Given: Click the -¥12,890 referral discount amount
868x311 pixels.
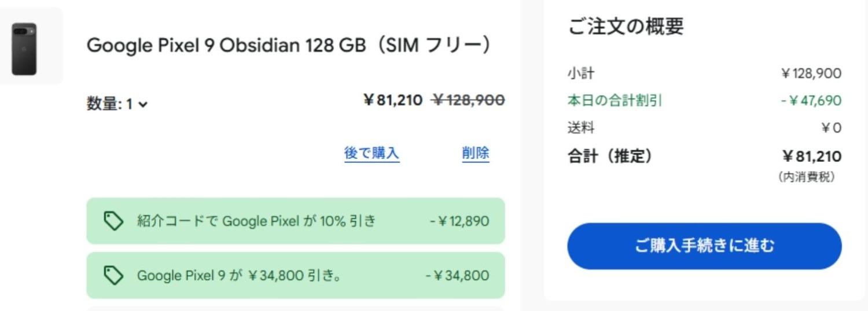Looking at the screenshot, I should 459,221.
